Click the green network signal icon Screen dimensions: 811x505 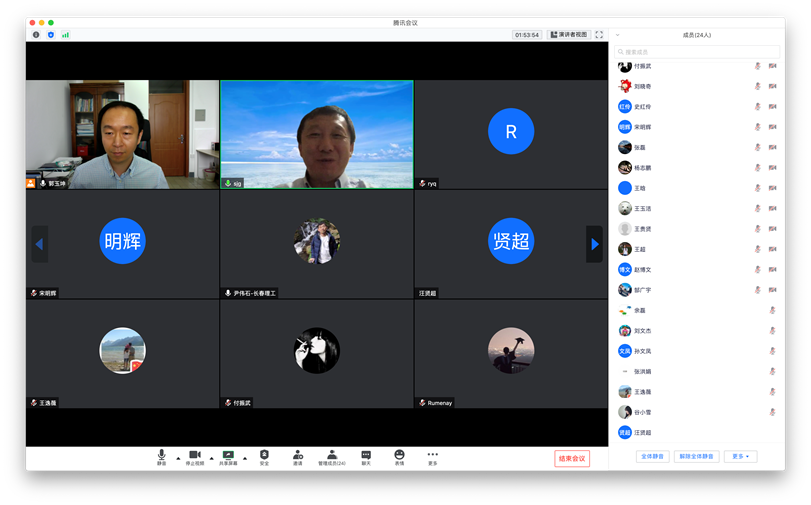(65, 34)
